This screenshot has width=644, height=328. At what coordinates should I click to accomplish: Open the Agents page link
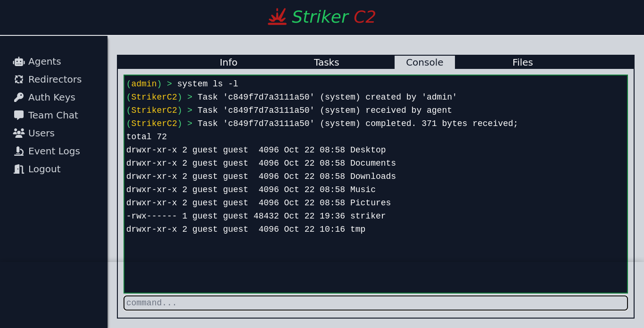tap(44, 61)
